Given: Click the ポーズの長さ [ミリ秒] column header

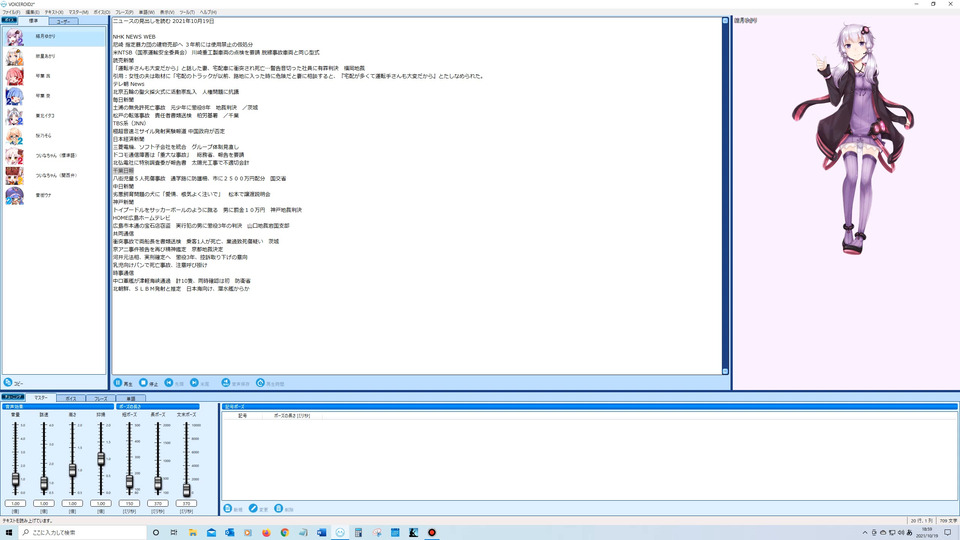Looking at the screenshot, I should tap(292, 416).
